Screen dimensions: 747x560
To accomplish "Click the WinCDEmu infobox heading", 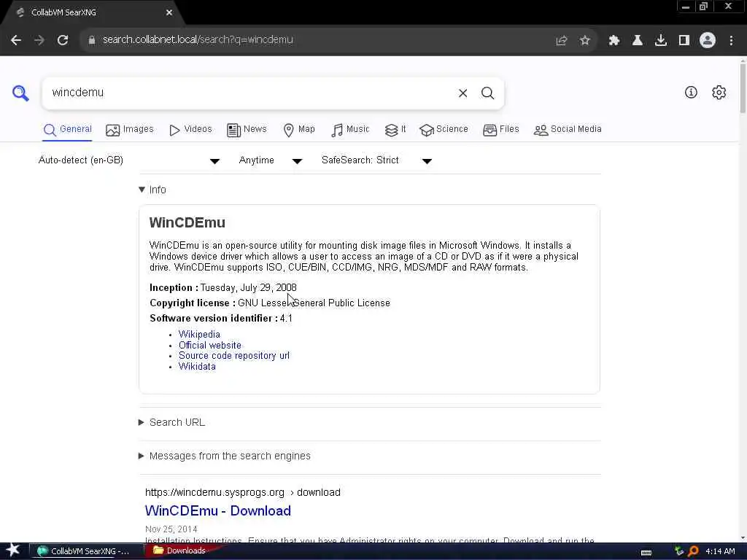I will point(187,223).
